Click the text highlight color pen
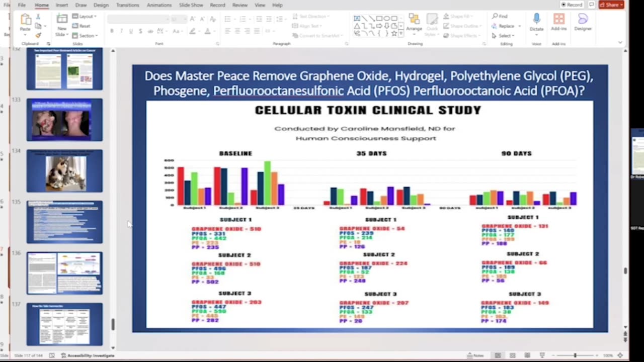The image size is (644, 362). 193,31
